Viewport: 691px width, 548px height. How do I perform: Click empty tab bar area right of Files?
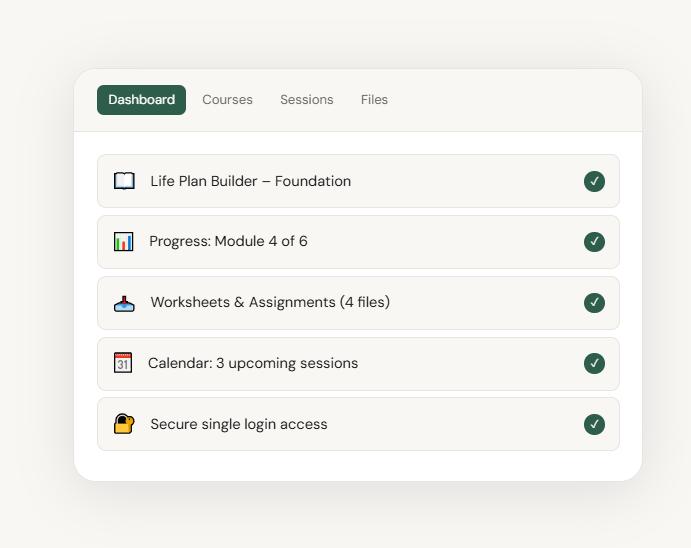[x=510, y=100]
